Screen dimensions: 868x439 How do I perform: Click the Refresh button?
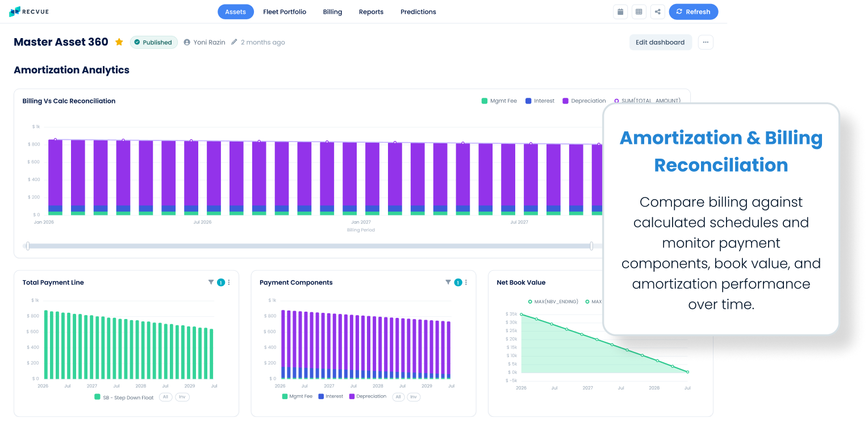(694, 11)
